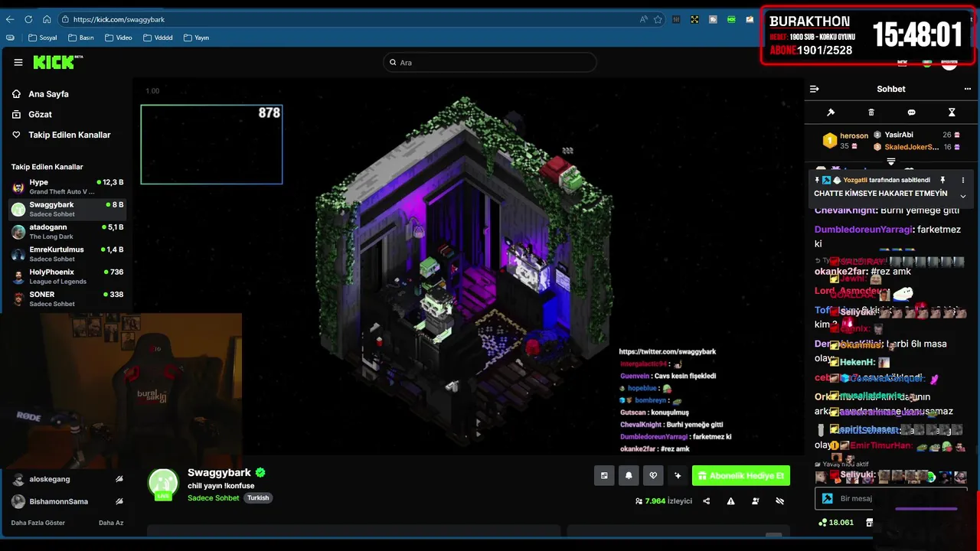Open Basın bookmarks folder

[81, 37]
